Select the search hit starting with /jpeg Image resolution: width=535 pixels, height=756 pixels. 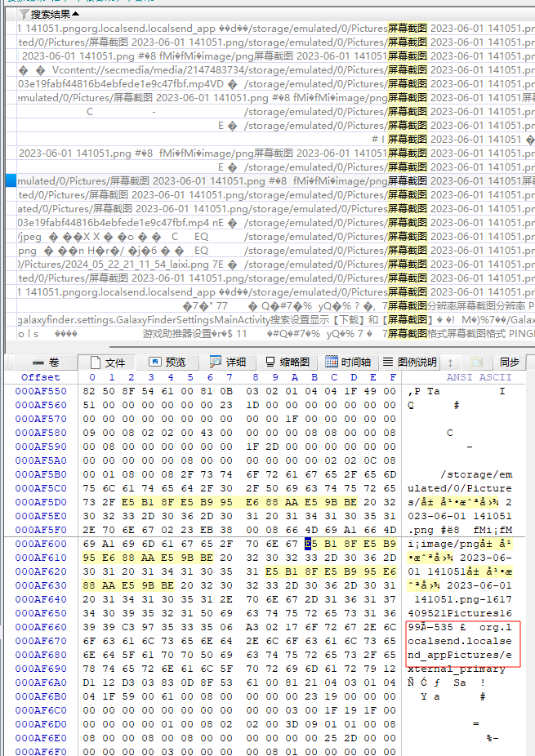[x=276, y=237]
